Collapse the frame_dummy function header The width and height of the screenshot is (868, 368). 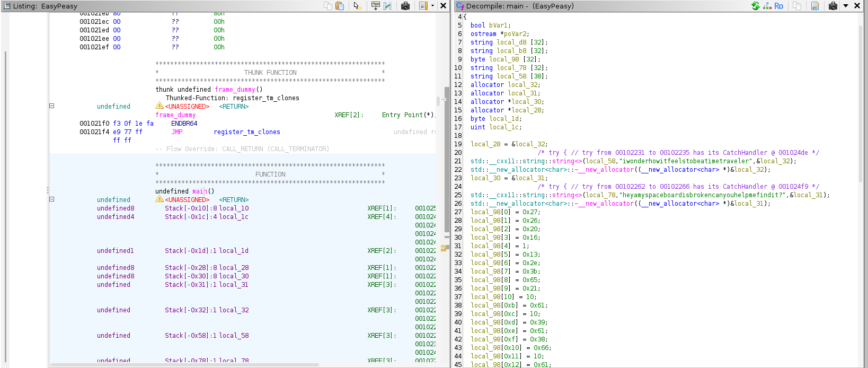(52, 106)
